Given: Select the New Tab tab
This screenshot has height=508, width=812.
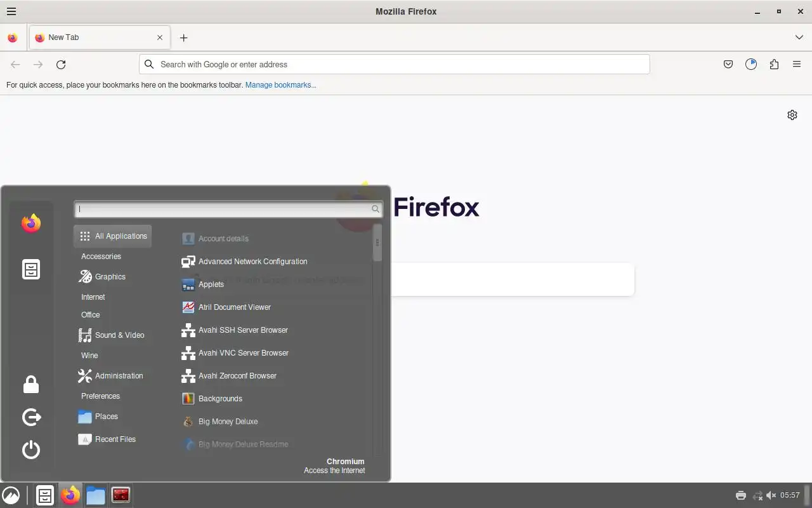Looking at the screenshot, I should click(x=100, y=37).
